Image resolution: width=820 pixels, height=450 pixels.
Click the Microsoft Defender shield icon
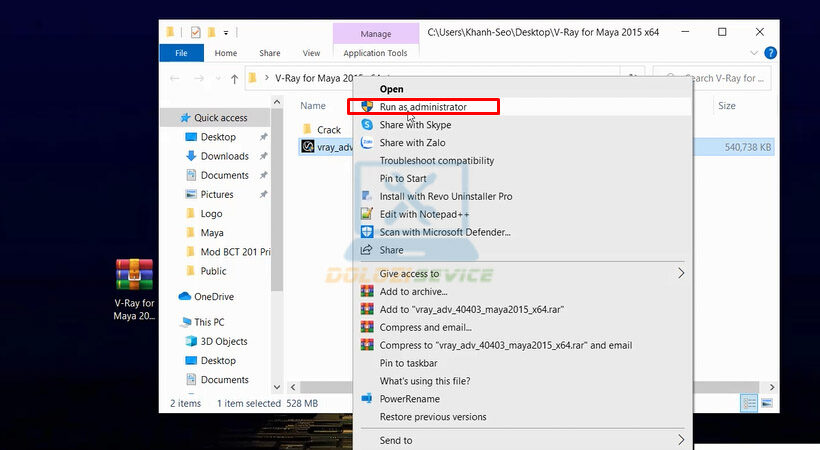pos(367,232)
